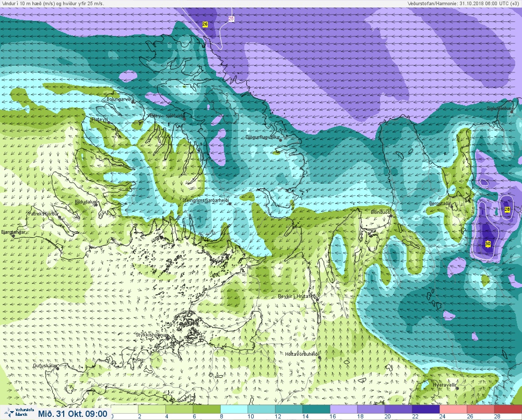
Task: Select the Stykkishólmur station label
Action: pyautogui.click(x=152, y=334)
